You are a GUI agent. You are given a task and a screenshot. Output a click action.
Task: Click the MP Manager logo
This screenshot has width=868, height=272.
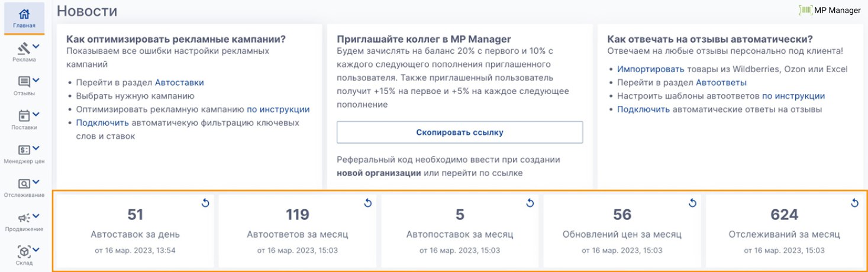[830, 10]
